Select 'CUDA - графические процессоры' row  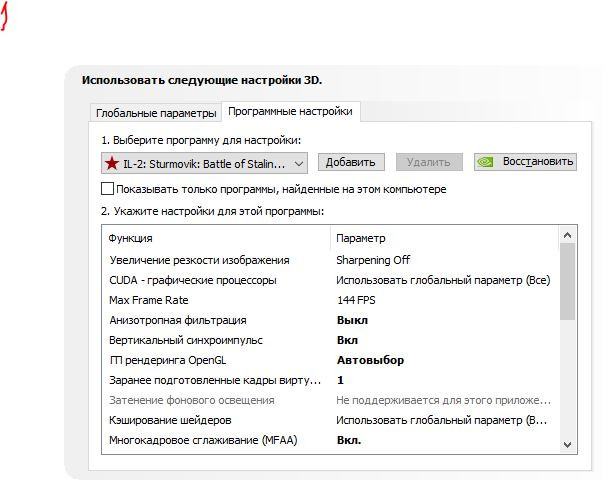coord(330,280)
